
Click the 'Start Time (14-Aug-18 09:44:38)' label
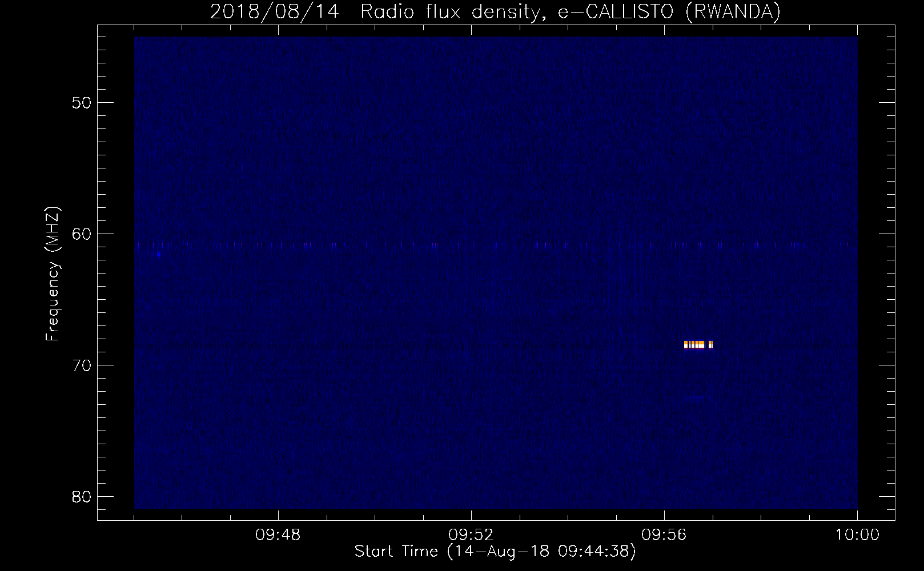495,552
